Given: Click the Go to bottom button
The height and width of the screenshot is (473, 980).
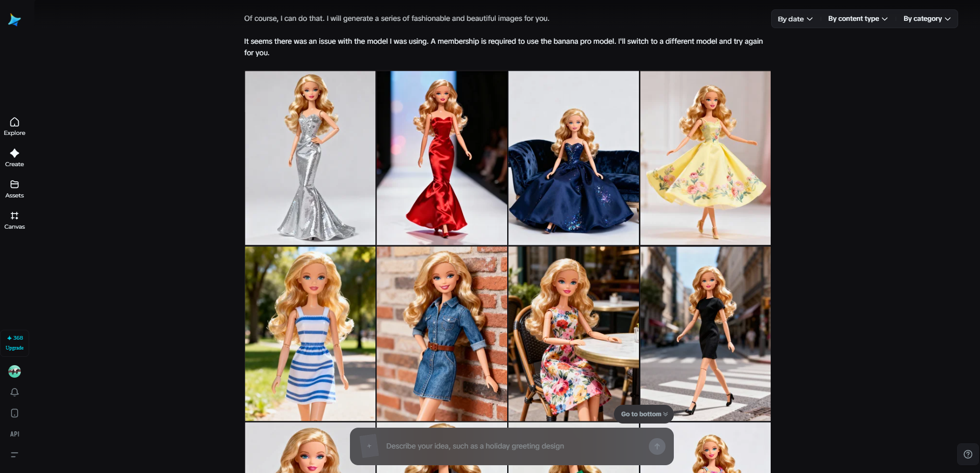Looking at the screenshot, I should pyautogui.click(x=644, y=414).
